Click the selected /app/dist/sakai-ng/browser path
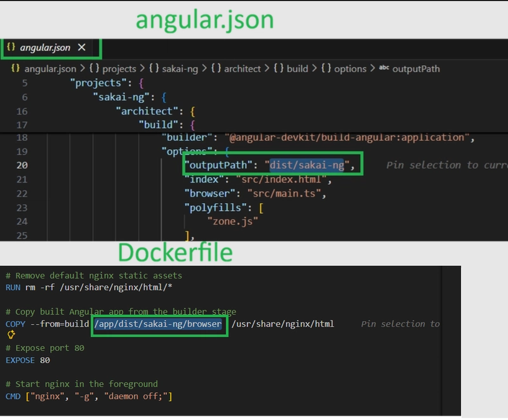508x420 pixels. pos(157,324)
